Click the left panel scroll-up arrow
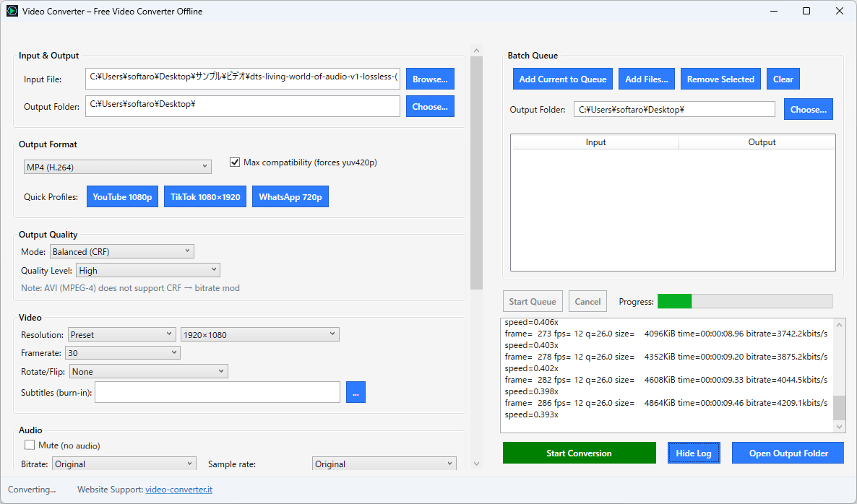This screenshot has height=504, width=857. [x=476, y=51]
